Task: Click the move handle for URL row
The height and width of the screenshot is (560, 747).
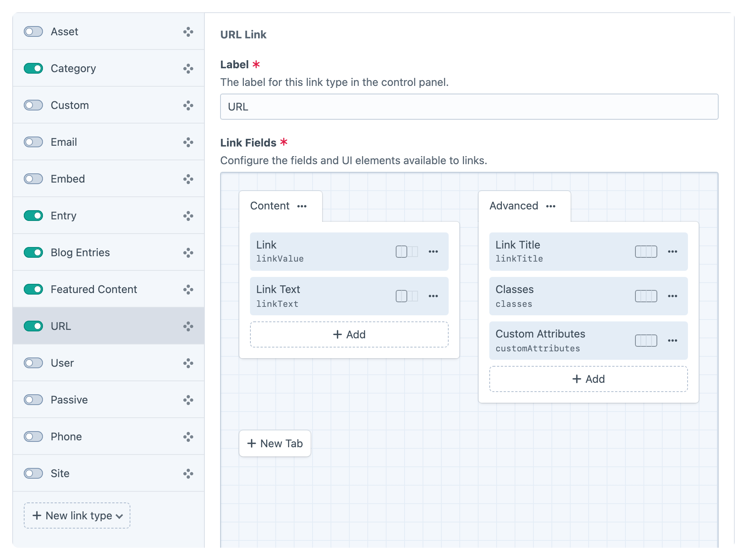Action: (x=188, y=326)
